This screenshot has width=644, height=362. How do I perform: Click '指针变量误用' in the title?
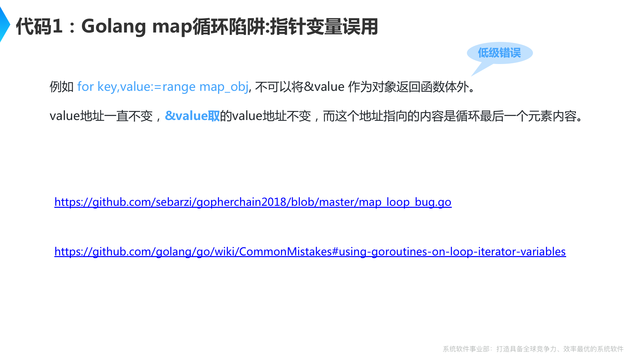point(324,26)
